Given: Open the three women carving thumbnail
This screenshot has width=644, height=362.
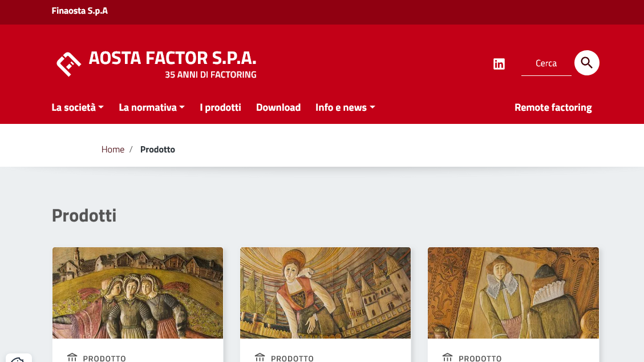Looking at the screenshot, I should point(137,292).
